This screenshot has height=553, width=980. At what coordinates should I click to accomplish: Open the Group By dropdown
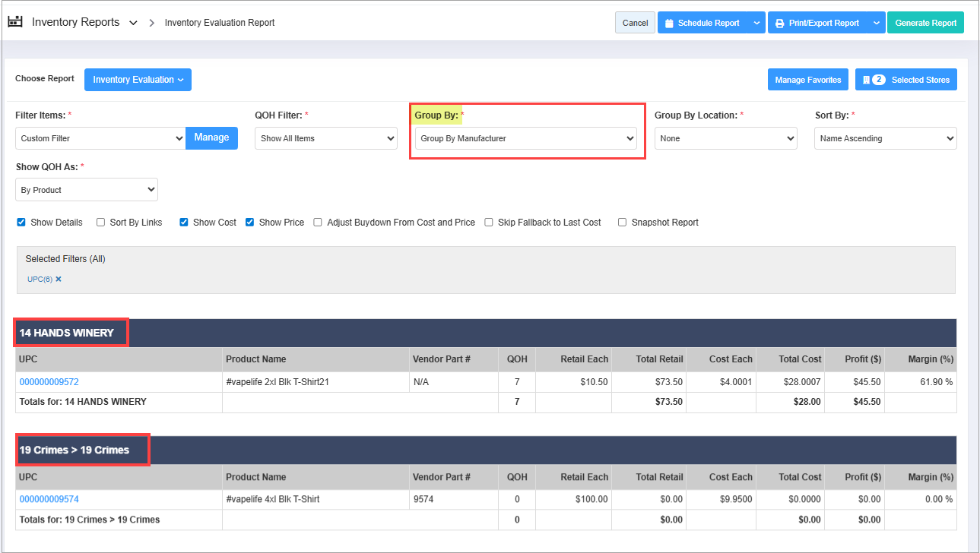(x=527, y=138)
